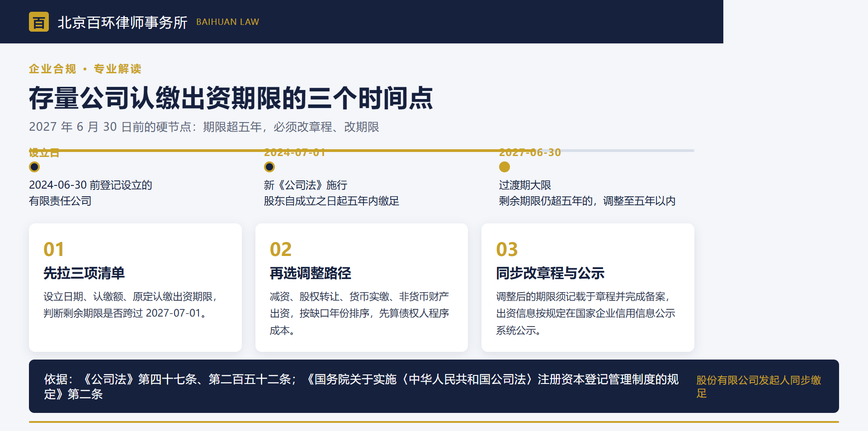Click card text starting with 调整后的期限须记载于章程
The width and height of the screenshot is (868, 431).
click(x=585, y=313)
